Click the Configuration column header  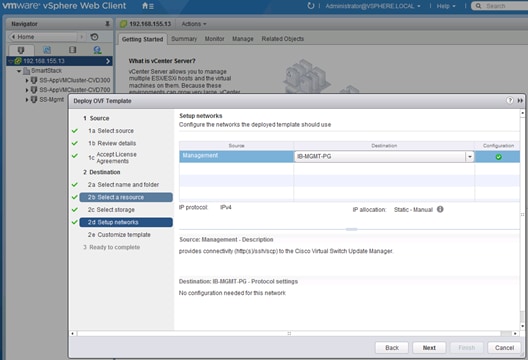tap(498, 145)
